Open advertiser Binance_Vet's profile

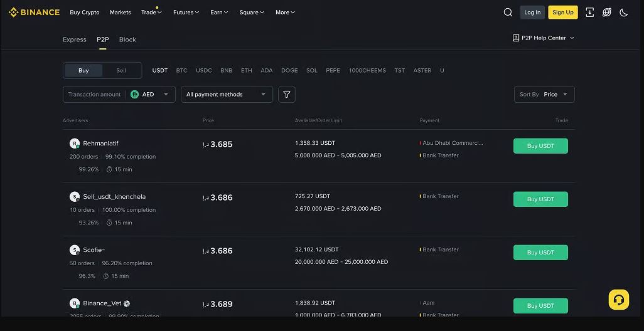[x=102, y=303]
